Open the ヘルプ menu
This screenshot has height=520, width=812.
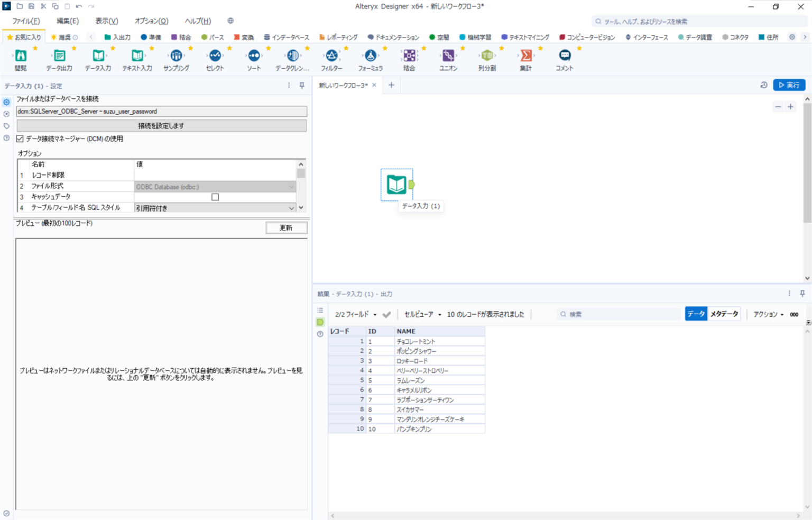point(197,21)
